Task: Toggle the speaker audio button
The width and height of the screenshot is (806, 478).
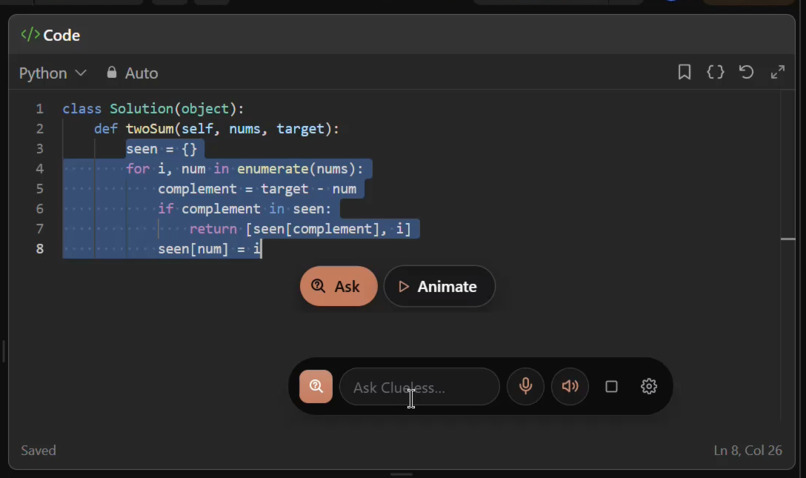Action: click(x=570, y=387)
